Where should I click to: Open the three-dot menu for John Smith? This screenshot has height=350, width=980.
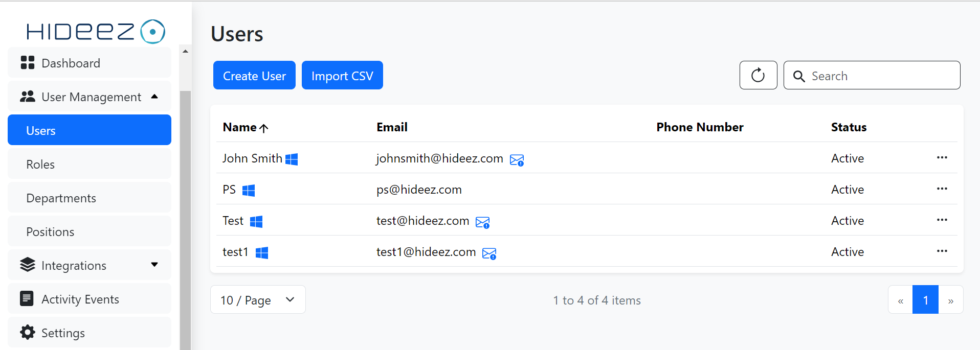pos(942,158)
